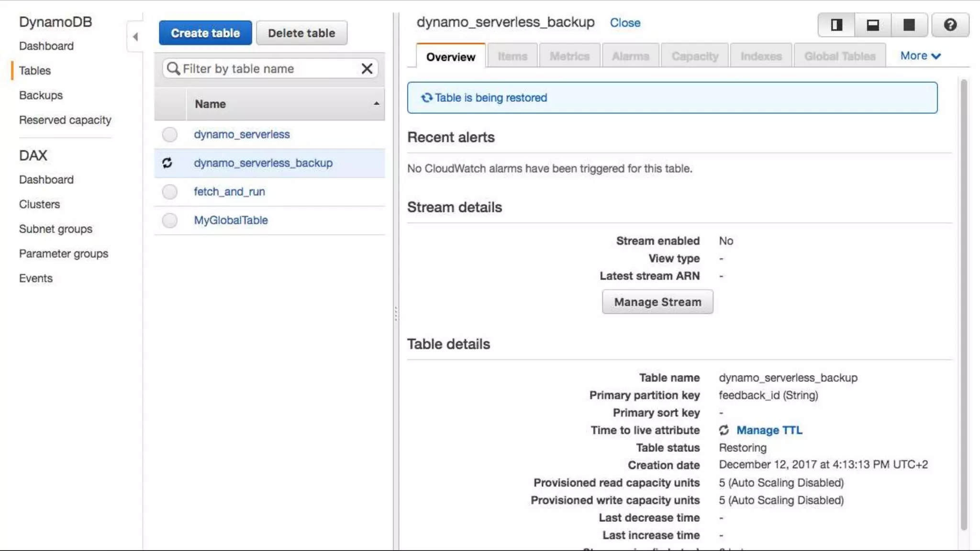980x551 pixels.
Task: Clear the table filter with X icon
Action: pyautogui.click(x=367, y=69)
